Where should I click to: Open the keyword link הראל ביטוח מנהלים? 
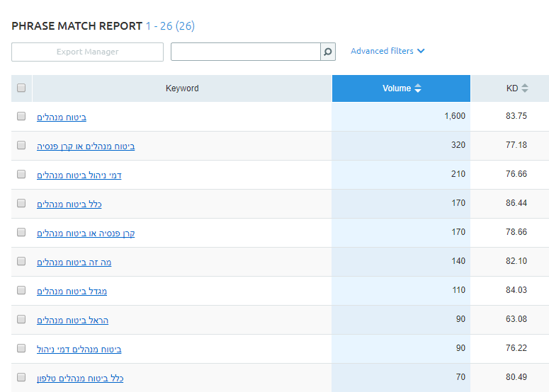(x=72, y=321)
